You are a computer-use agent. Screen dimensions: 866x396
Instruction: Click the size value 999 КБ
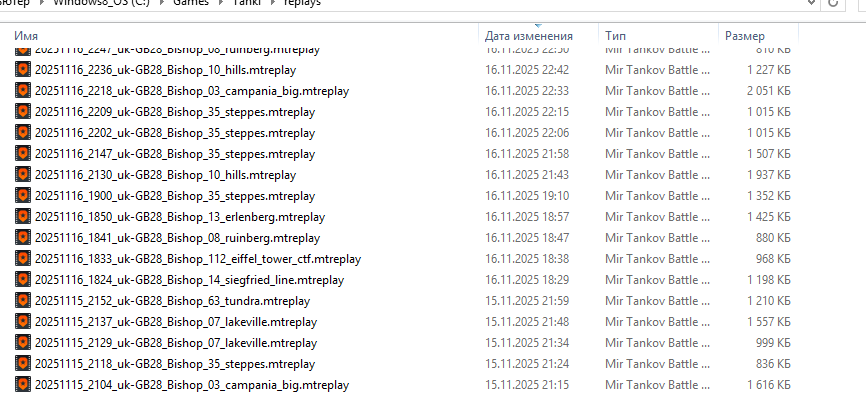coord(773,343)
